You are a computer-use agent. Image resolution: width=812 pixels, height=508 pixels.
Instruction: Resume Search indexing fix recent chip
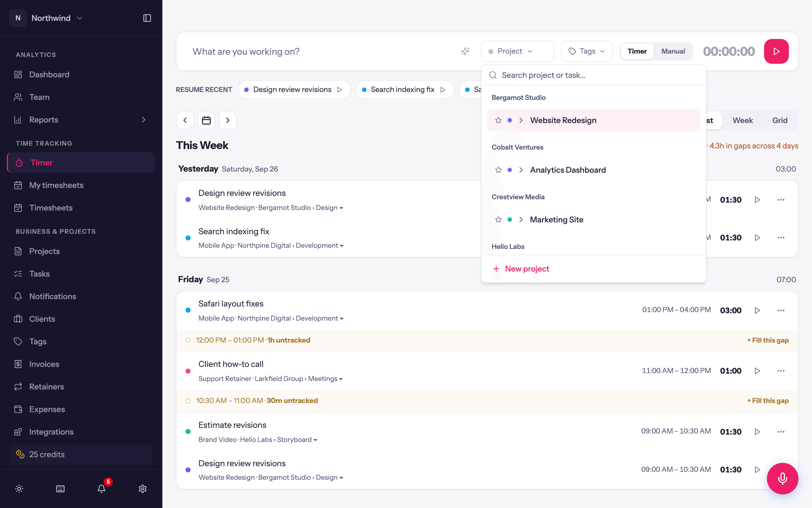coord(405,90)
